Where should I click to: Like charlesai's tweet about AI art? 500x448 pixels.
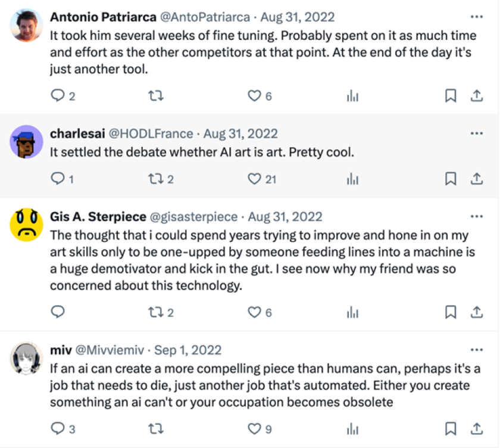pos(254,178)
